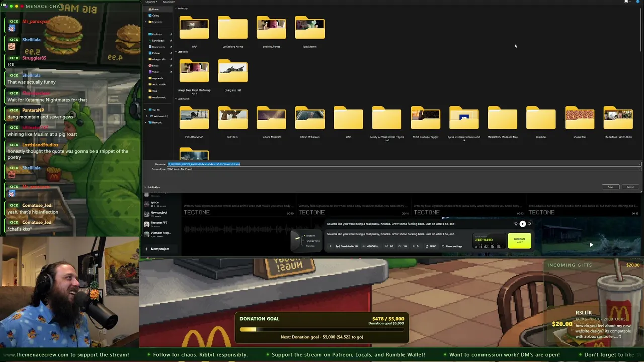Collapse the Last month file group

coord(176,99)
